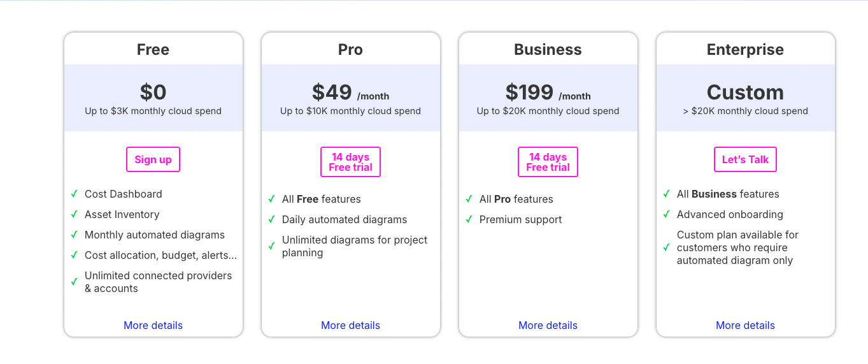This screenshot has height=364, width=868.
Task: Select the Free plan title
Action: point(153,50)
